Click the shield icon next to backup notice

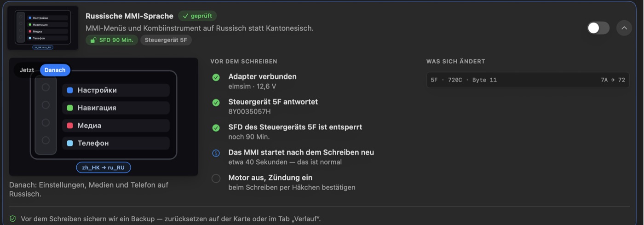[x=13, y=219]
